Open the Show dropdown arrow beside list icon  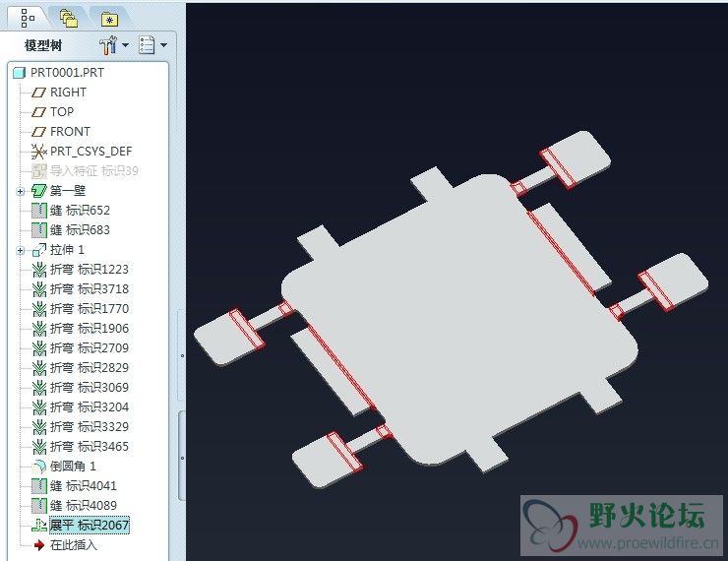163,45
